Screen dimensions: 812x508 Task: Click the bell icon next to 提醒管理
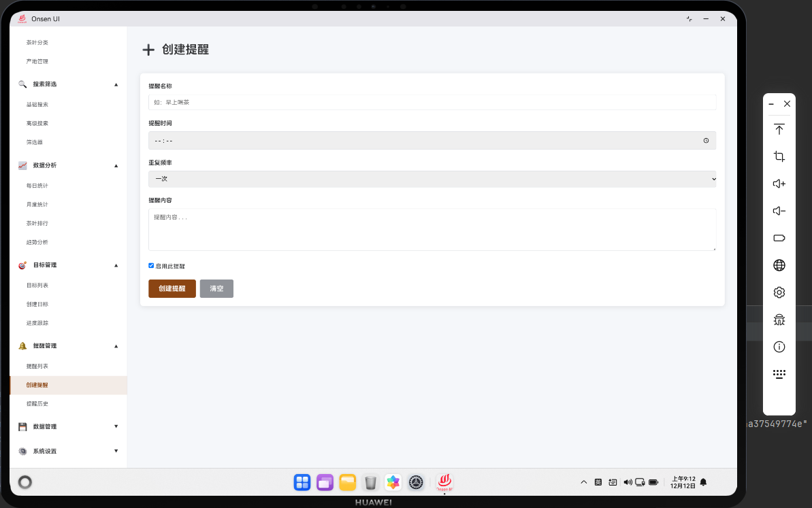point(22,345)
